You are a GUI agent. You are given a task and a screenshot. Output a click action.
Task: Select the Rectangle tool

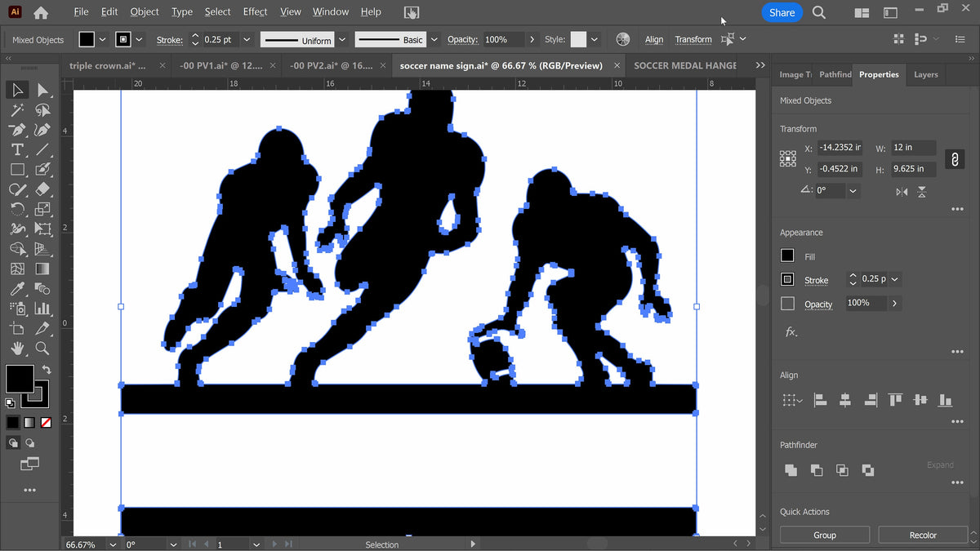[x=17, y=170]
